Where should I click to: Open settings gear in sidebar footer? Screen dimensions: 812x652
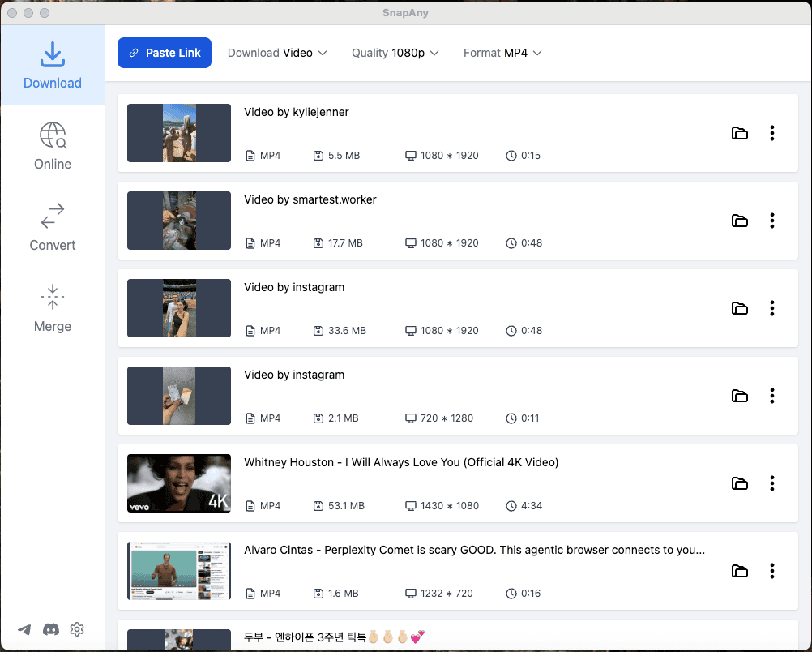click(x=77, y=629)
